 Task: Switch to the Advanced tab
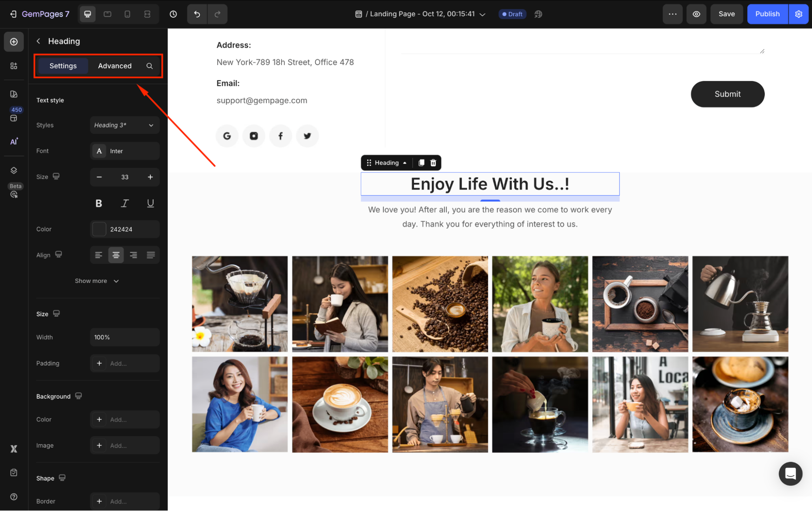115,66
